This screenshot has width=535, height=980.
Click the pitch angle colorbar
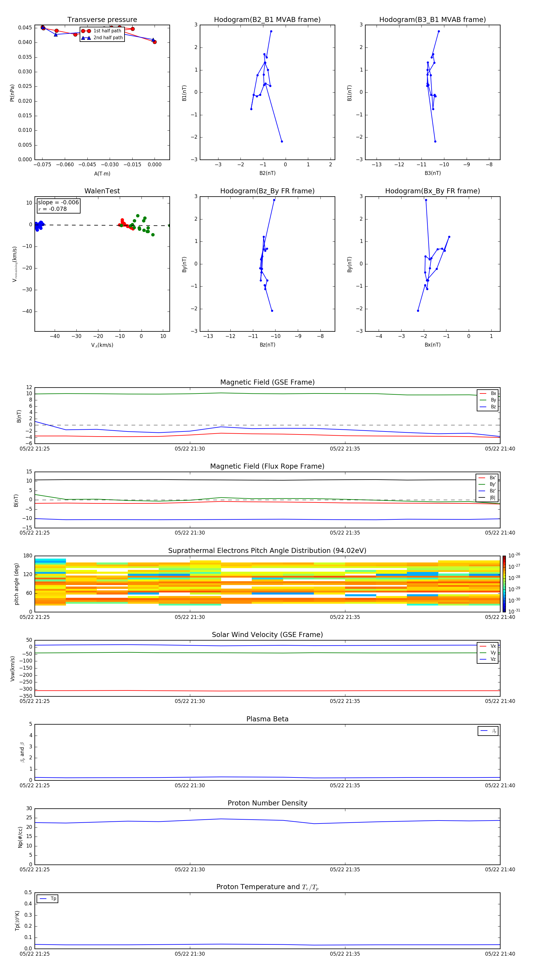coord(504,584)
